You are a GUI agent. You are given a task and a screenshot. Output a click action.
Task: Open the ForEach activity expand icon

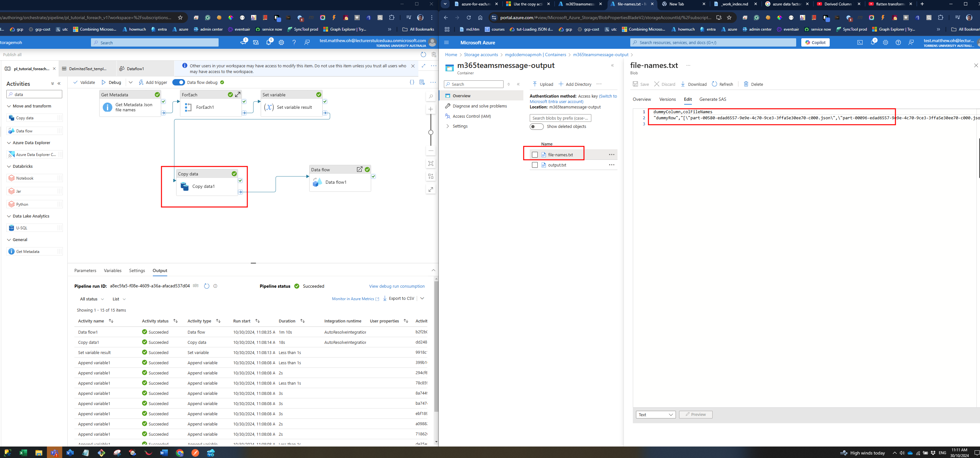238,95
